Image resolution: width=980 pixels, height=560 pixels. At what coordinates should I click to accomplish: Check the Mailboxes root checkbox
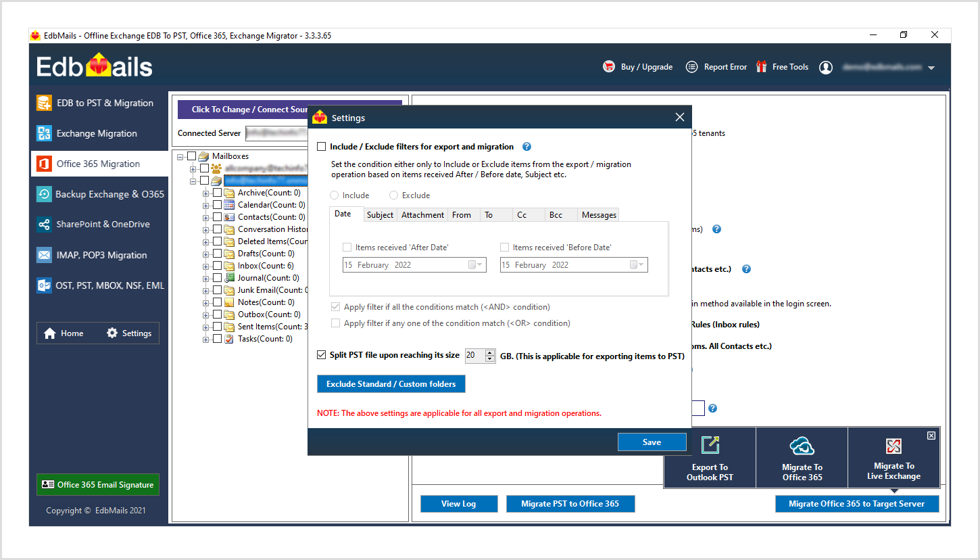pyautogui.click(x=191, y=156)
